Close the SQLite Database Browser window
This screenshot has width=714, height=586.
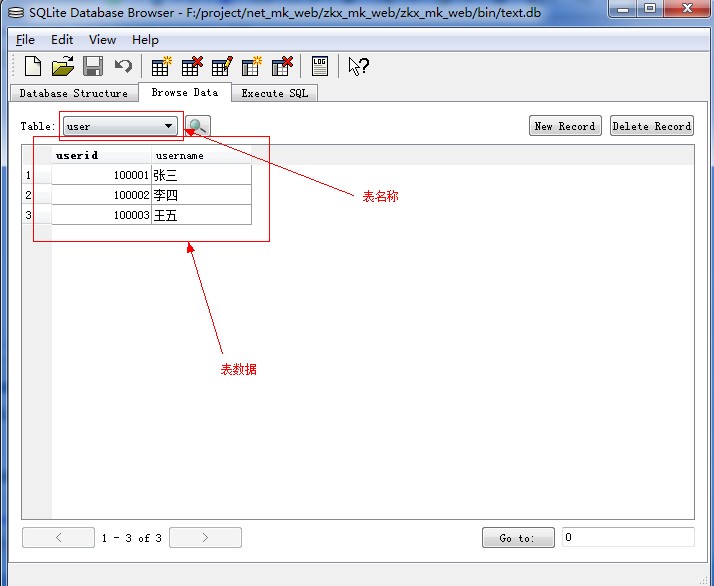click(687, 9)
